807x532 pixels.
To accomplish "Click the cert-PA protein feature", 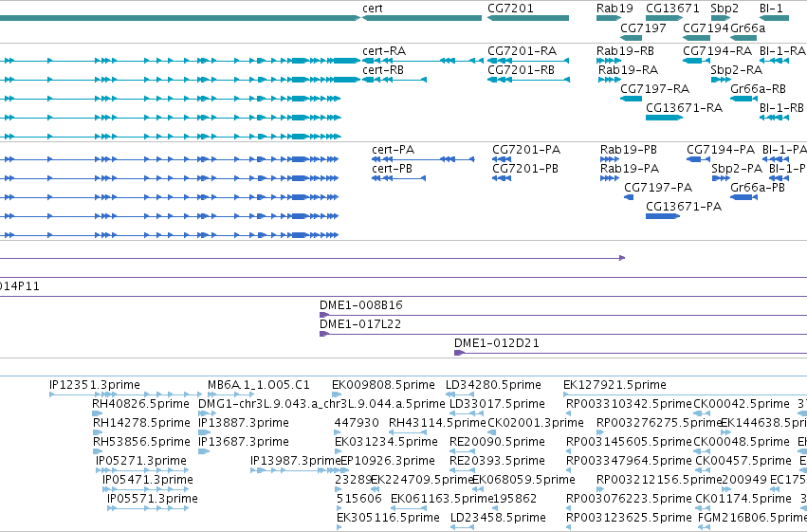I will click(423, 159).
